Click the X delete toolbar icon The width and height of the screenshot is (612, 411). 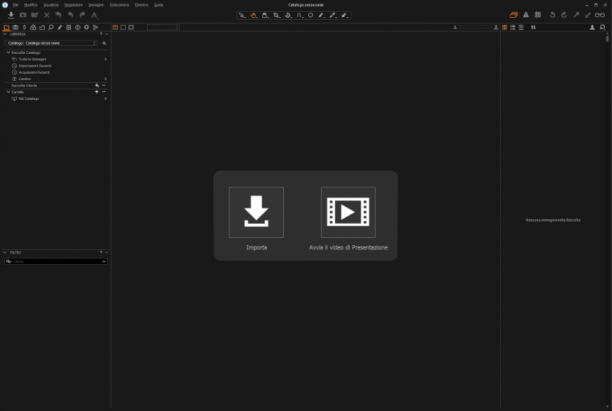click(46, 15)
